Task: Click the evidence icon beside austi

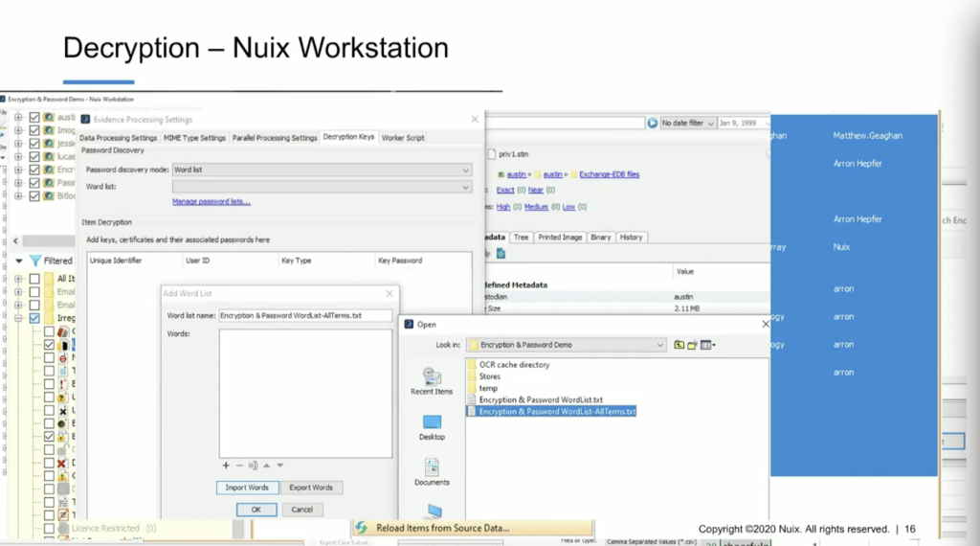Action: tap(49, 117)
